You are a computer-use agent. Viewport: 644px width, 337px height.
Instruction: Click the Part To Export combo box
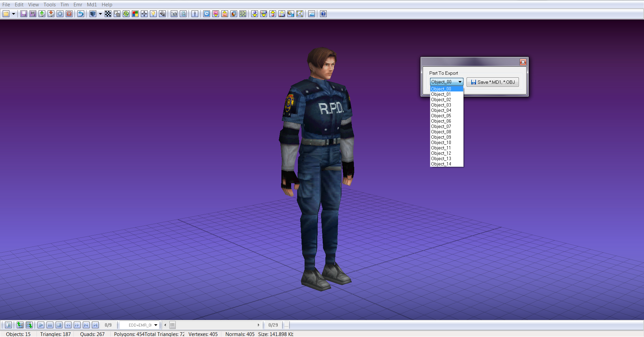click(x=447, y=82)
